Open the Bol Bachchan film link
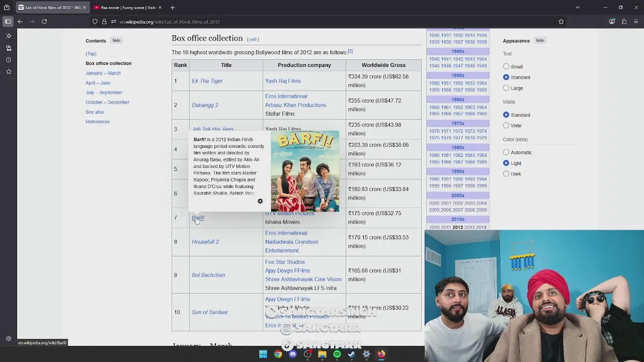 (x=208, y=275)
